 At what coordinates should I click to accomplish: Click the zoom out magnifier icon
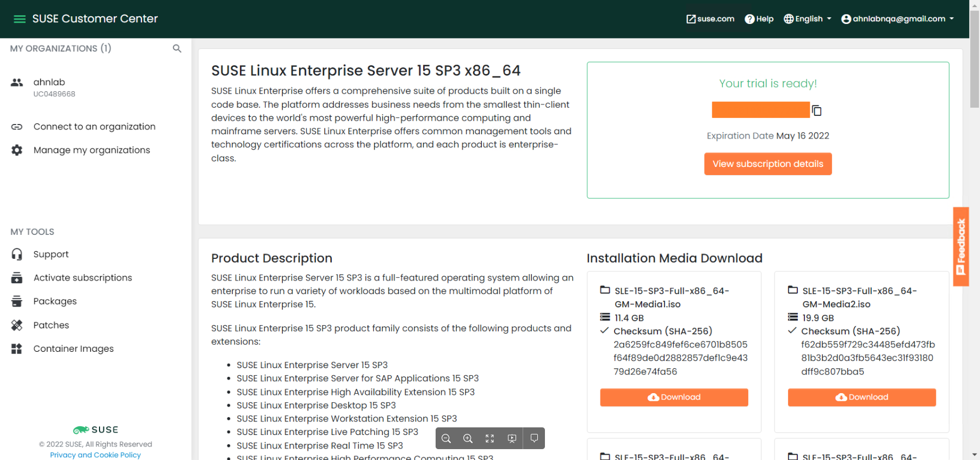pyautogui.click(x=446, y=438)
